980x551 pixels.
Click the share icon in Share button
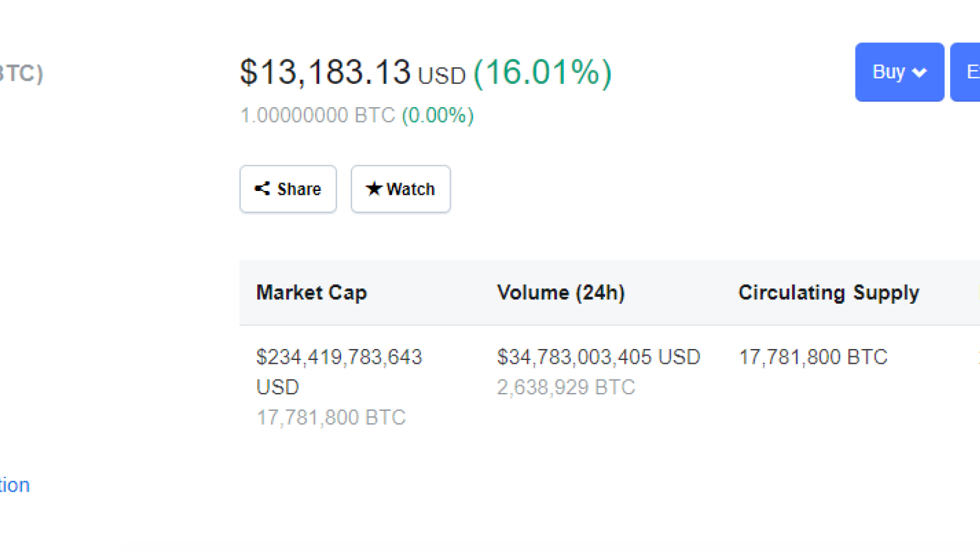(262, 189)
